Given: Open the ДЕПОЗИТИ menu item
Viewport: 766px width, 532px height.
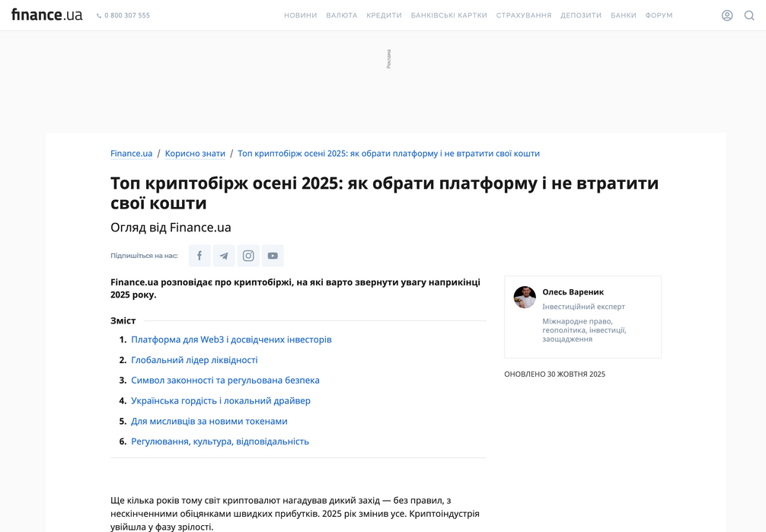Looking at the screenshot, I should pyautogui.click(x=581, y=16).
